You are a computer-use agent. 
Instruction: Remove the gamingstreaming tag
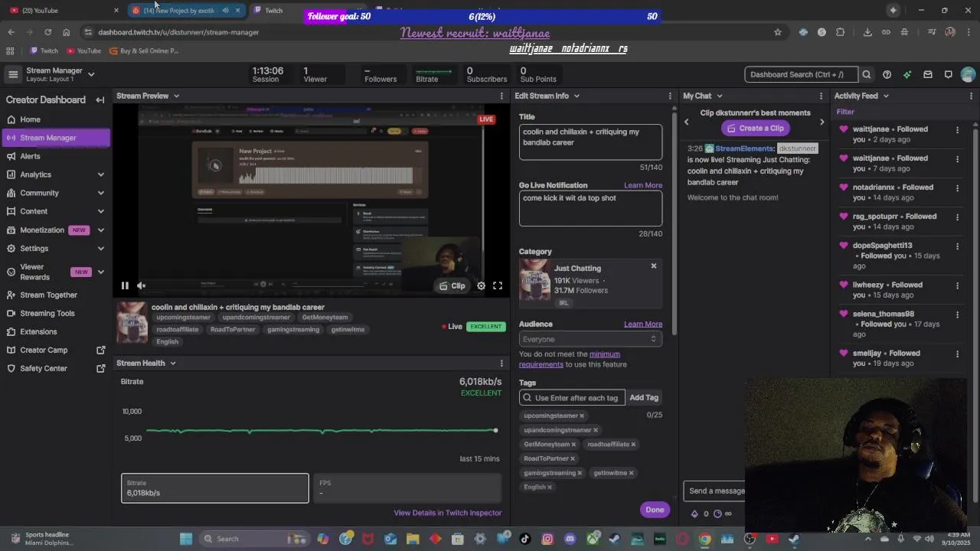[580, 473]
